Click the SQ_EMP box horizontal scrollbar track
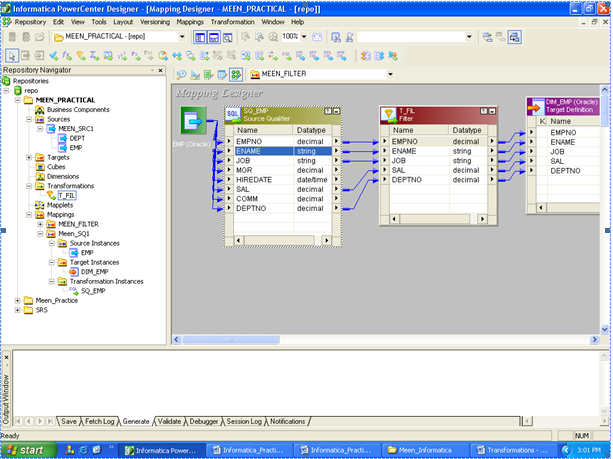 pos(280,240)
